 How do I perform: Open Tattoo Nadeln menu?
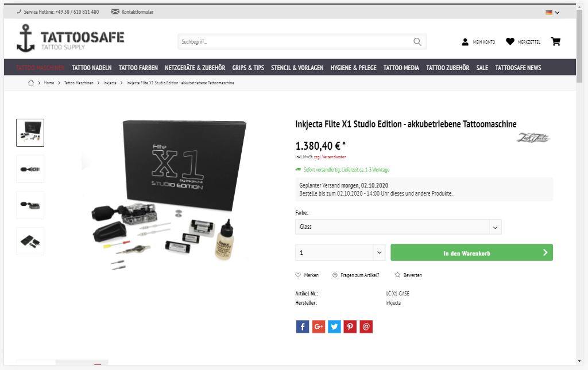click(x=92, y=68)
